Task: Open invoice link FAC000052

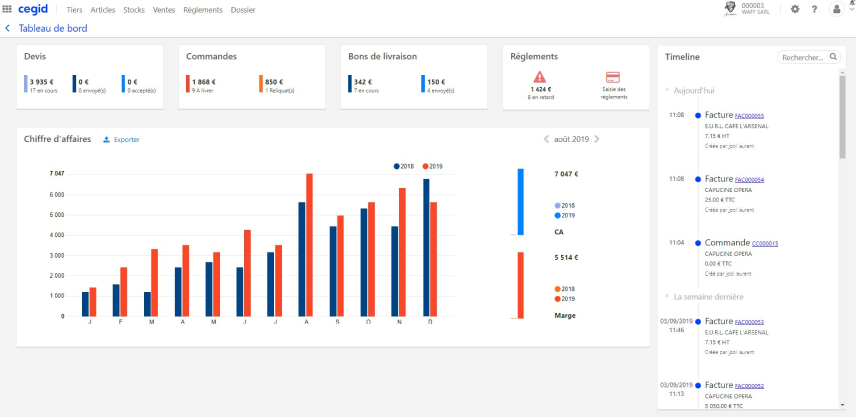Action: point(749,386)
